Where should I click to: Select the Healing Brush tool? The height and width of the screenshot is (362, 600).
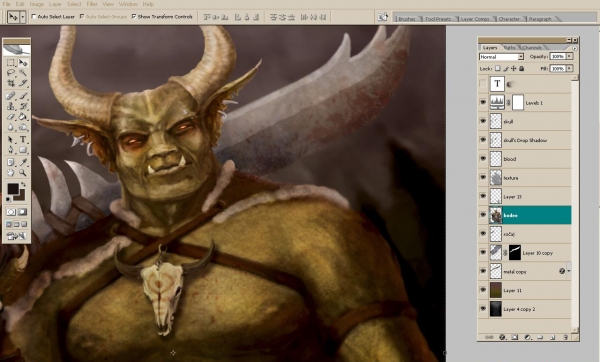11,96
